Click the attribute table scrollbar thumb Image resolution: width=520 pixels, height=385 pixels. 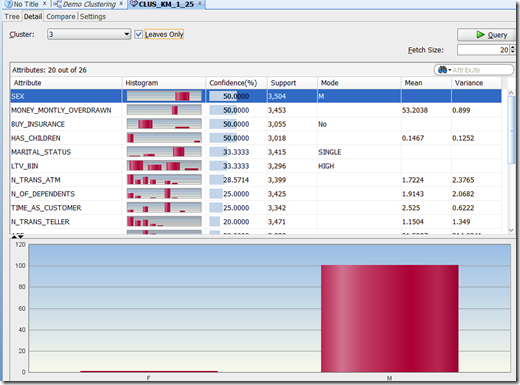click(511, 130)
